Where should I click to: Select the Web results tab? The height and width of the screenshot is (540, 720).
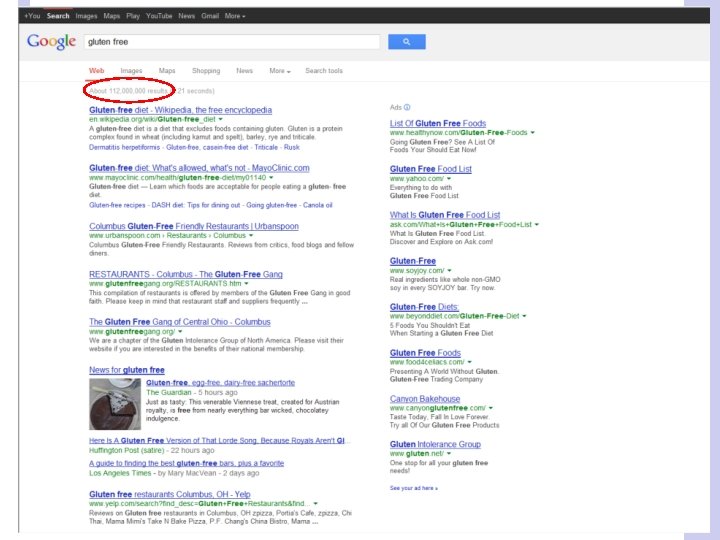(96, 71)
